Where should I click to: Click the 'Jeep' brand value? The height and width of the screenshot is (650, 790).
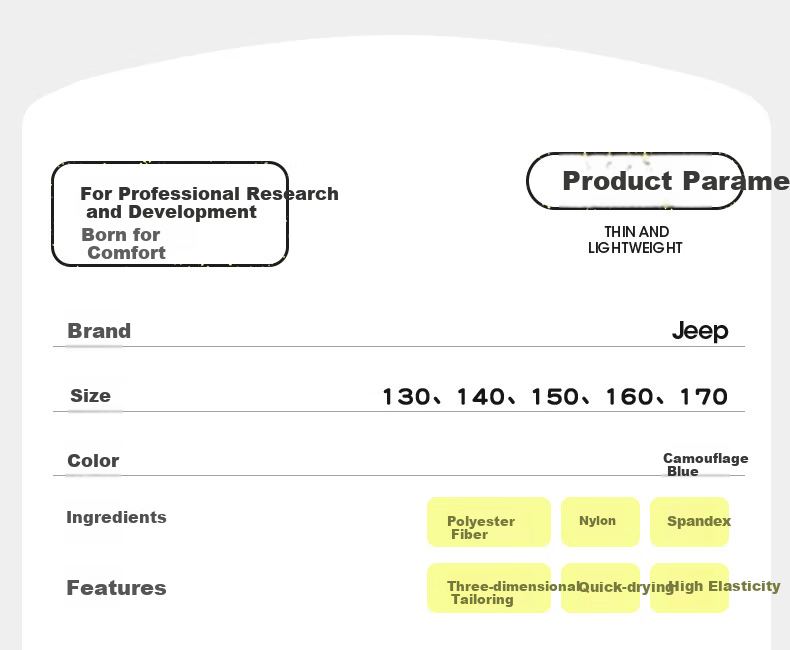click(700, 331)
